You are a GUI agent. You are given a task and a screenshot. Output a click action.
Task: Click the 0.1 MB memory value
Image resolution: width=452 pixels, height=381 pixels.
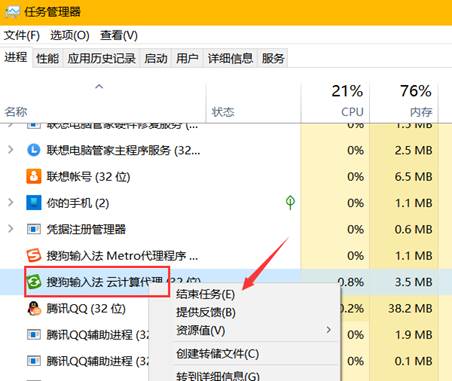413,361
